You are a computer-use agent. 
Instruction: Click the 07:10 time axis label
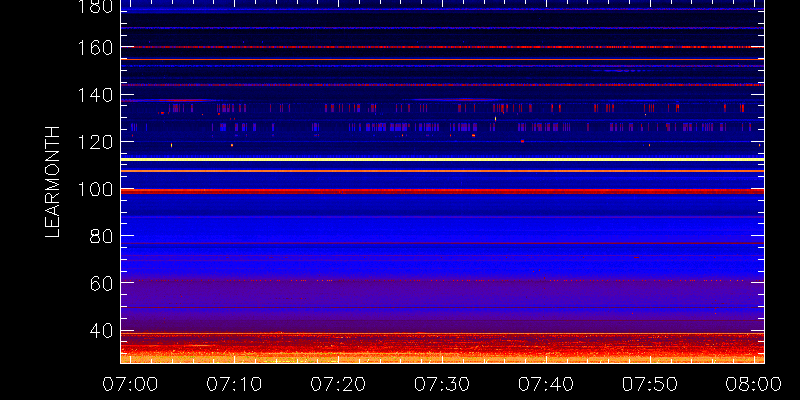coord(234,384)
